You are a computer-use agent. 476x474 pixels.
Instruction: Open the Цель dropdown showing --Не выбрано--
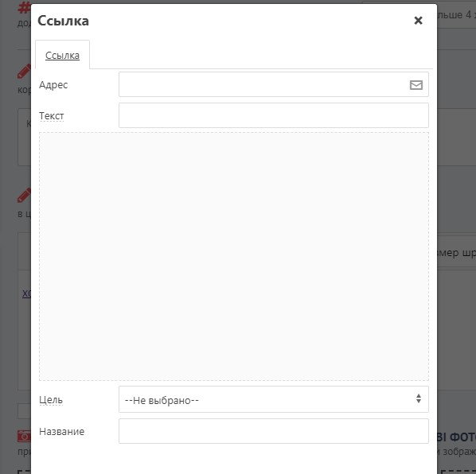pos(274,399)
